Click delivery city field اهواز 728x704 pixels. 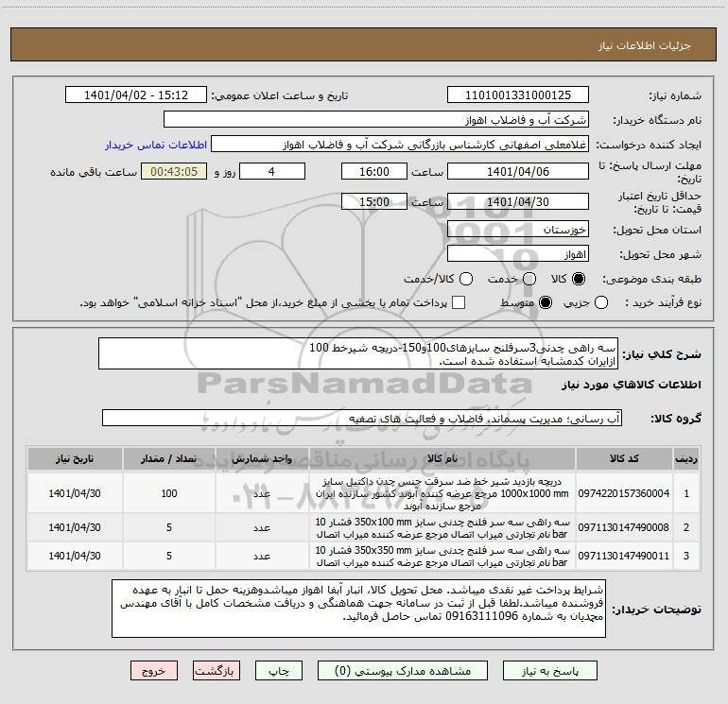click(518, 254)
